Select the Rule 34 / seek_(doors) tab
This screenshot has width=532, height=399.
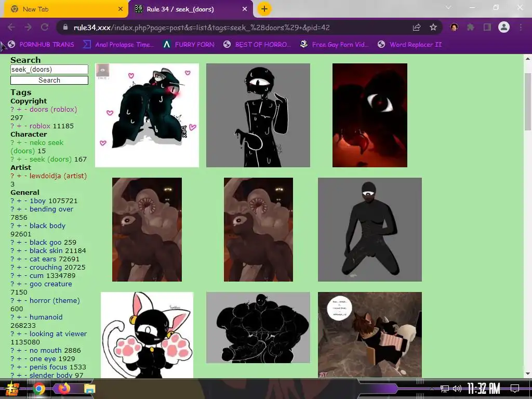191,9
